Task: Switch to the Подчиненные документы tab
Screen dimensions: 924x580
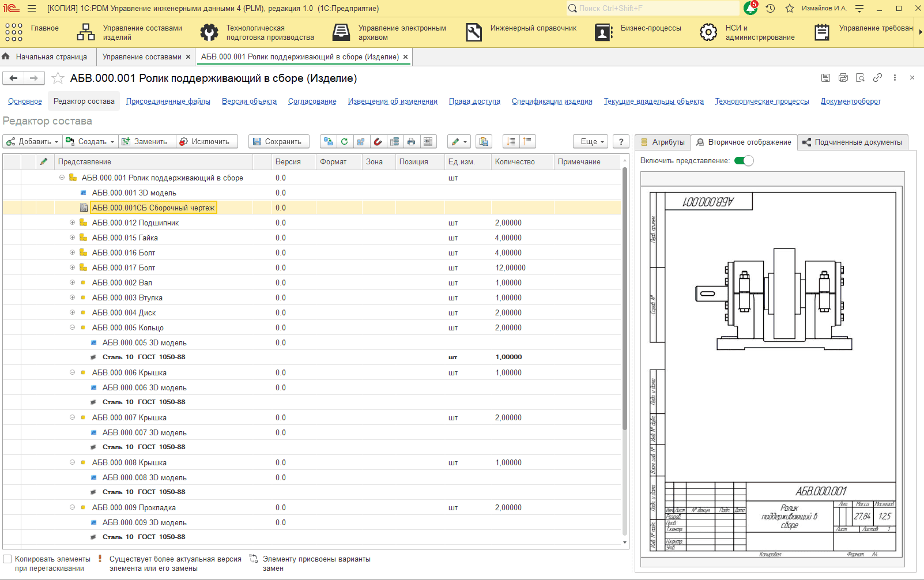Action: [x=853, y=142]
